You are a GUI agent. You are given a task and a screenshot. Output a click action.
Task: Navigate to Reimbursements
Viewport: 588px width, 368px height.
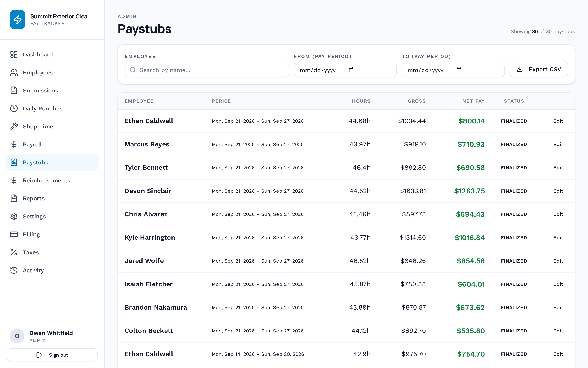point(52,180)
